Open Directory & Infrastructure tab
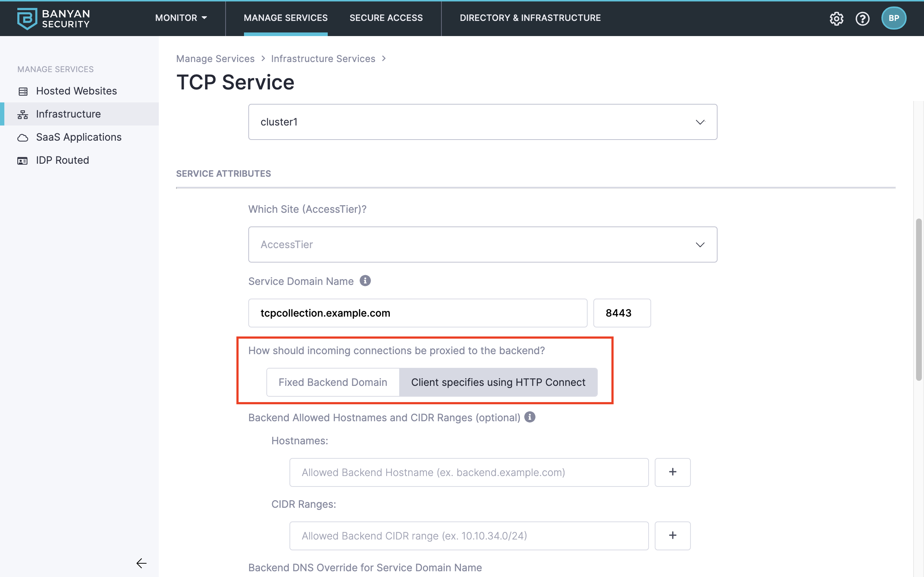 click(530, 18)
